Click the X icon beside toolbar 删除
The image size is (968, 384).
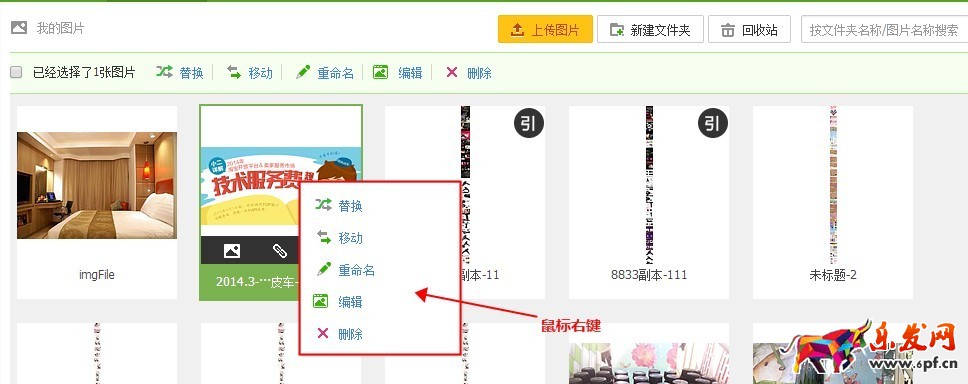point(452,72)
